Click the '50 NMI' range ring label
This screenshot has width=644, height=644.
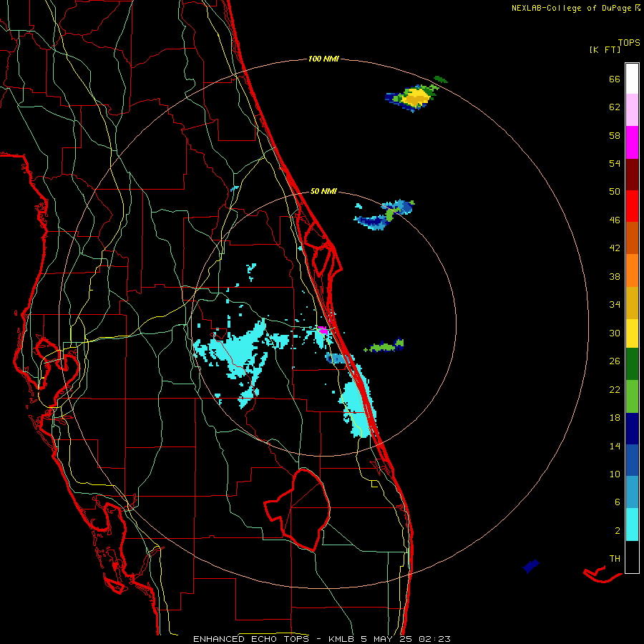(323, 191)
